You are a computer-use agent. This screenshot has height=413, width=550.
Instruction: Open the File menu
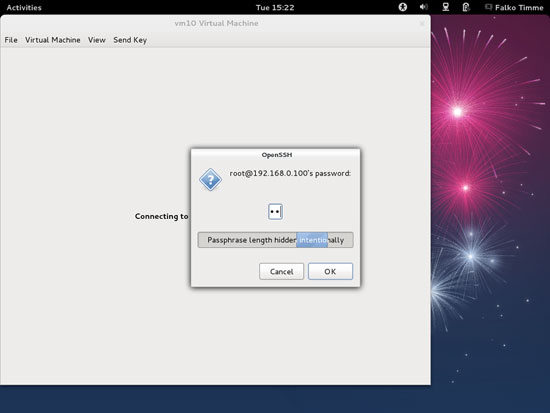(11, 40)
